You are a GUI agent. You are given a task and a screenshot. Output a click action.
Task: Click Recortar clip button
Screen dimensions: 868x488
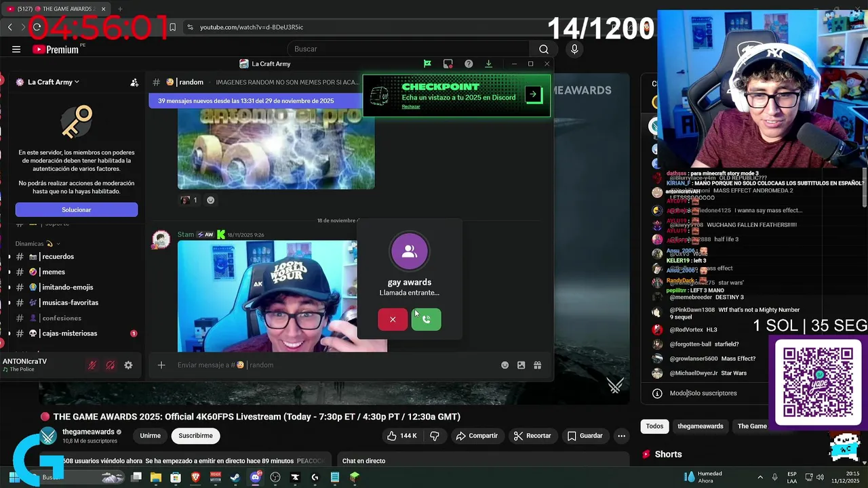click(532, 436)
